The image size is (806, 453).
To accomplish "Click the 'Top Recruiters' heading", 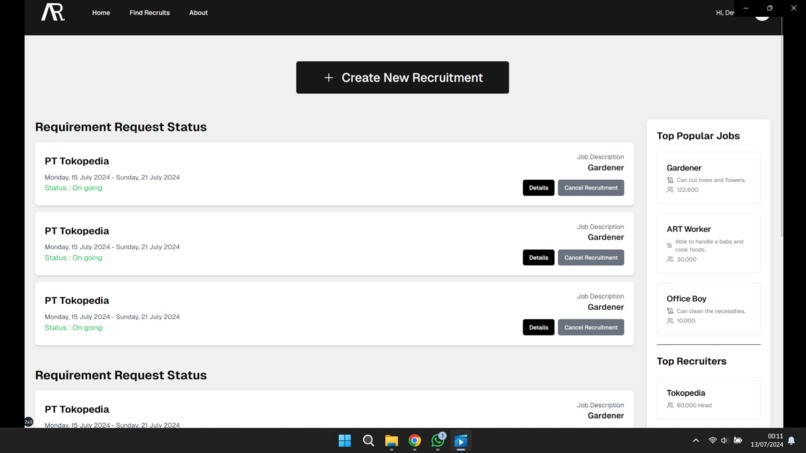I will pos(691,361).
